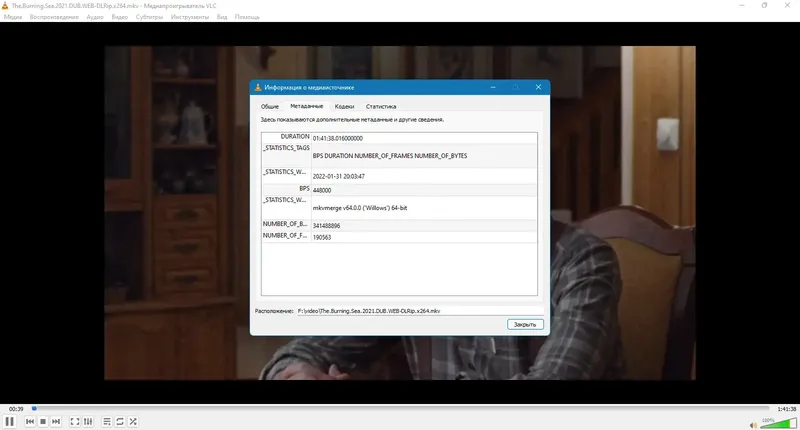This screenshot has height=430, width=800.
Task: Open the Инструменты menu
Action: [x=190, y=17]
